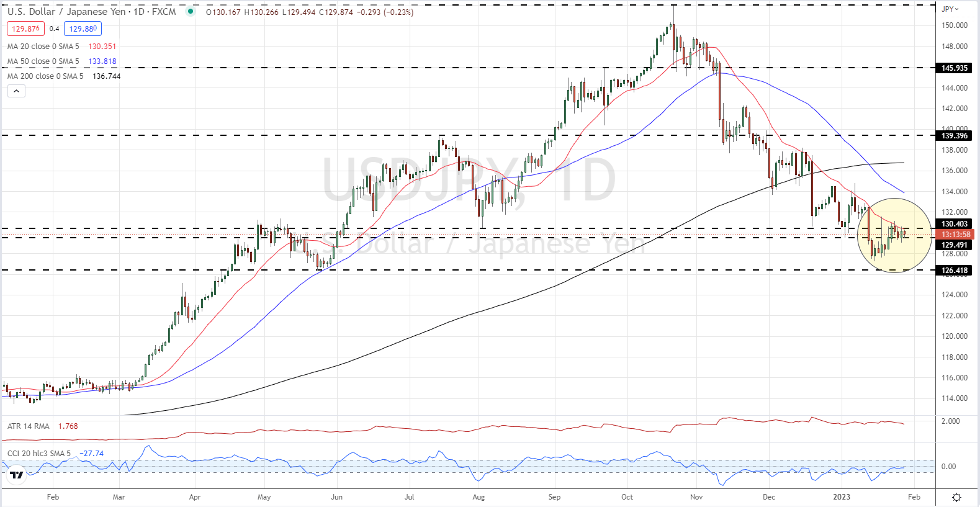Click the red countdown label 13:13:58
Image resolution: width=980 pixels, height=507 pixels.
tap(956, 235)
